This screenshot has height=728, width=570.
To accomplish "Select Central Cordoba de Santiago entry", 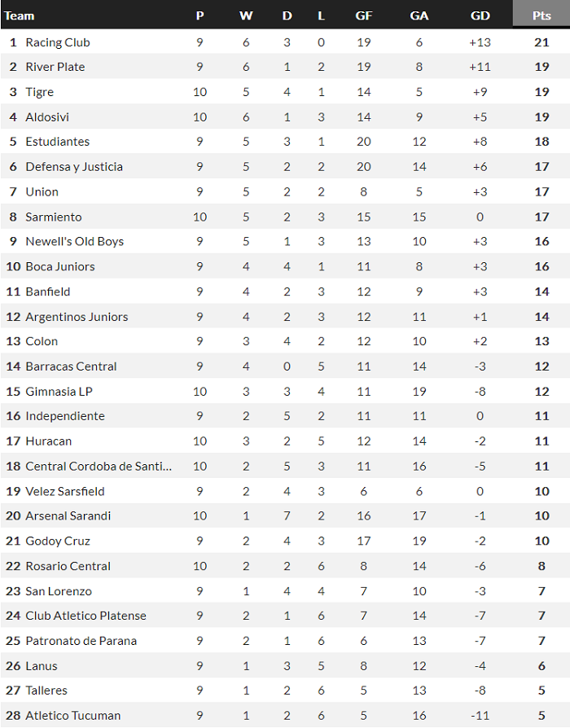I will (x=99, y=467).
